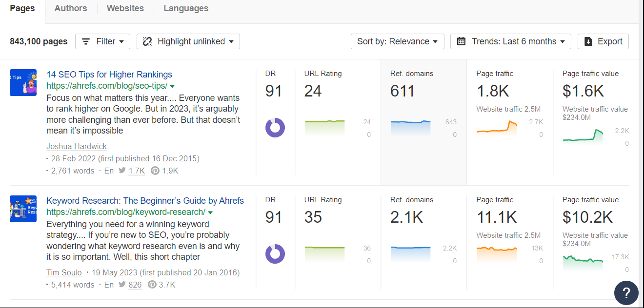644x308 pixels.
Task: Open the Keyword Research article thumbnail
Action: (23, 209)
